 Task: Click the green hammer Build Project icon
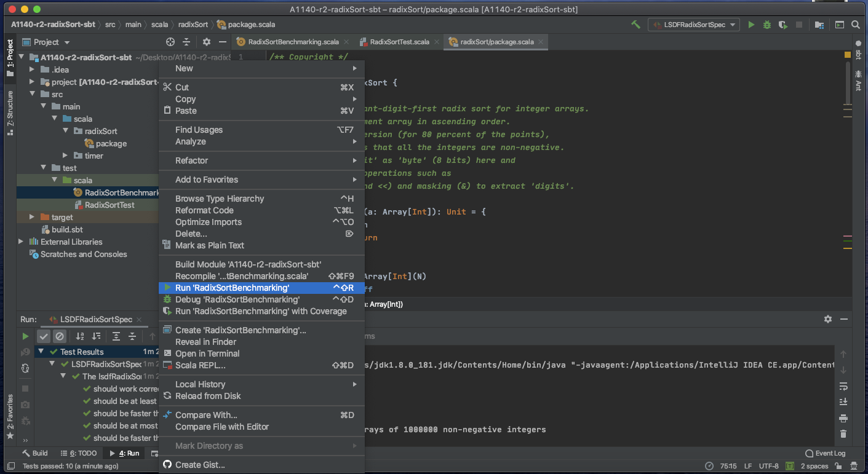(x=635, y=25)
